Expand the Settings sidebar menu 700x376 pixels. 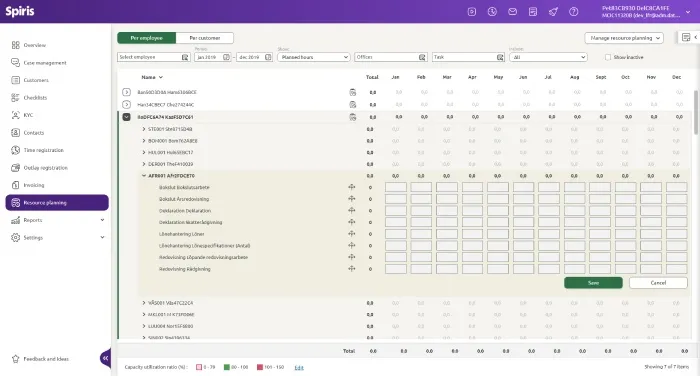(x=102, y=238)
